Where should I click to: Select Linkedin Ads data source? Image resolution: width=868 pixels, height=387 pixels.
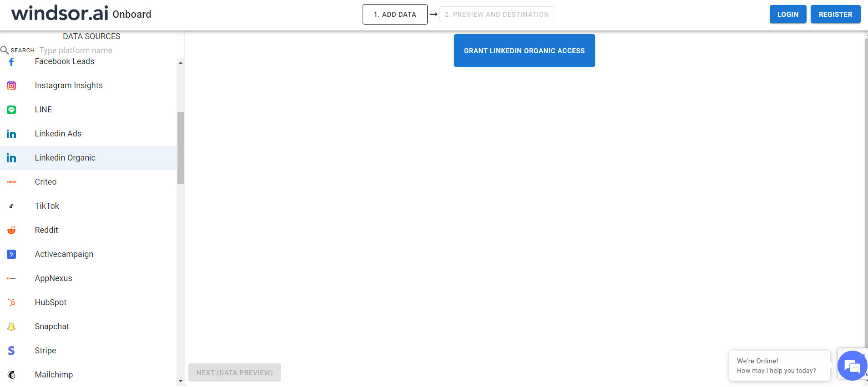pos(88,134)
